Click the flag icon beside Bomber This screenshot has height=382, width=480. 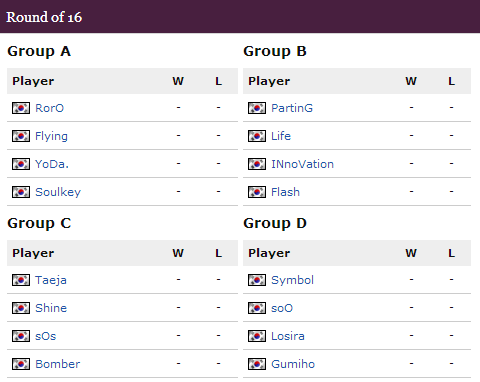coord(21,364)
